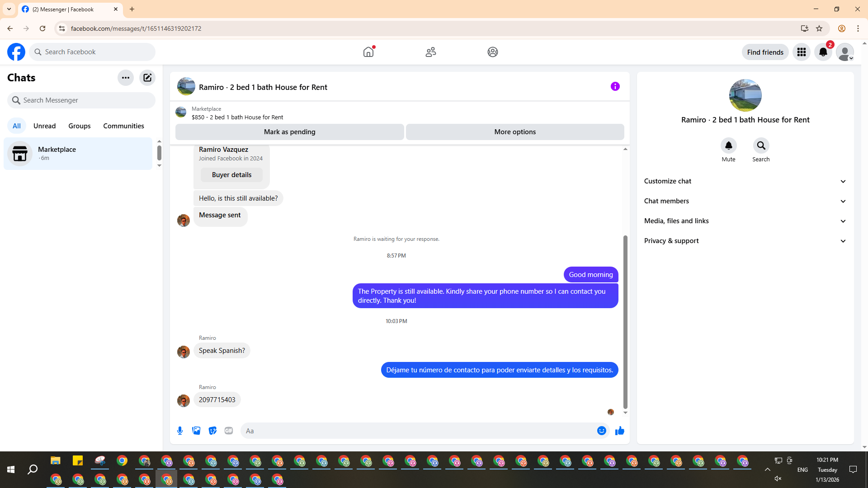The height and width of the screenshot is (488, 868).
Task: Click the conversation scrollbar thumb
Action: click(x=625, y=321)
